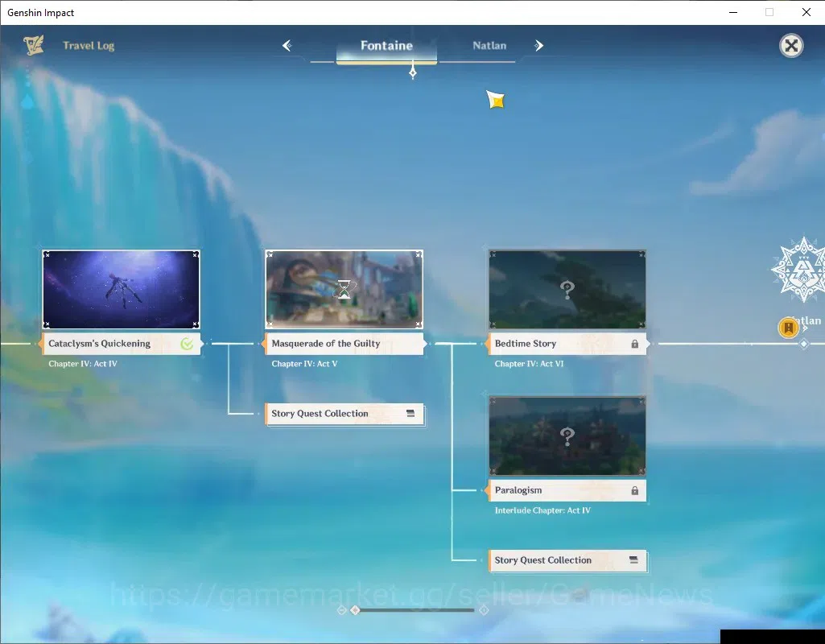Click lock icon on Bedtime Story

(x=634, y=344)
